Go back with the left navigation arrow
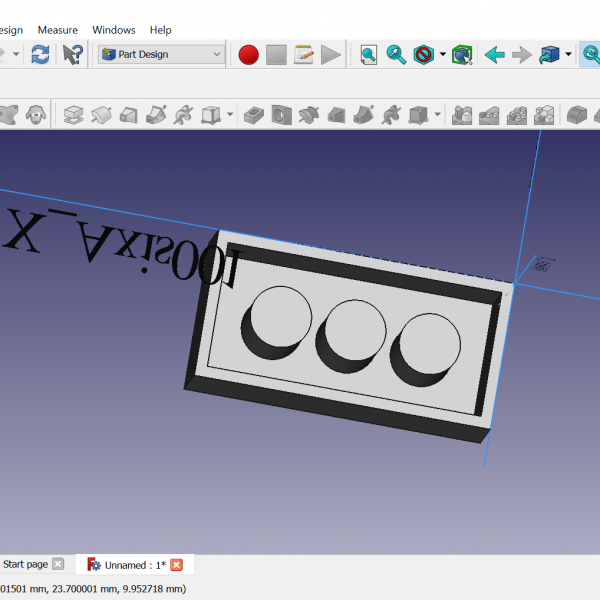The width and height of the screenshot is (600, 600). (x=494, y=54)
